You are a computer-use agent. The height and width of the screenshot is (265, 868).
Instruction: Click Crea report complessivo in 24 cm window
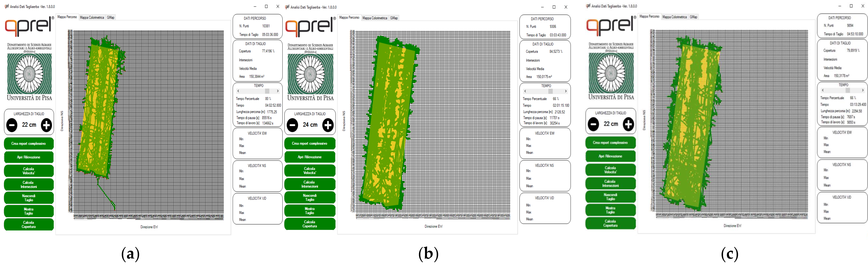(x=310, y=143)
